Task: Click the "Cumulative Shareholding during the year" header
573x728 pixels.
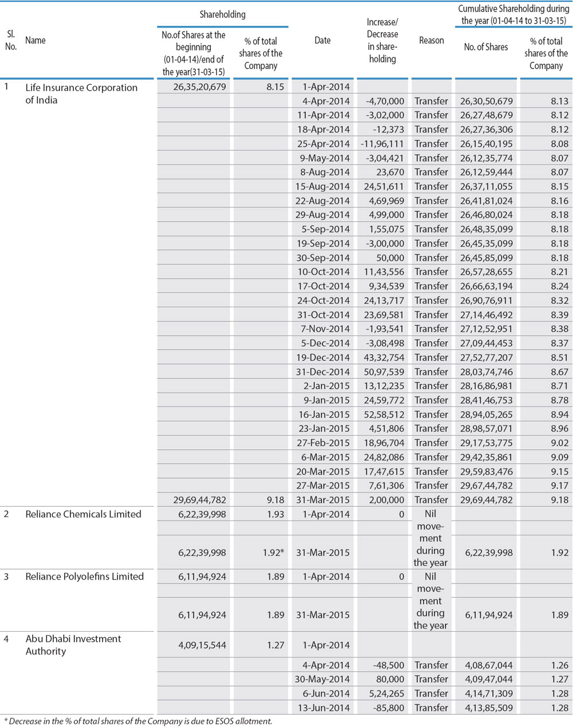Action: pyautogui.click(x=513, y=14)
